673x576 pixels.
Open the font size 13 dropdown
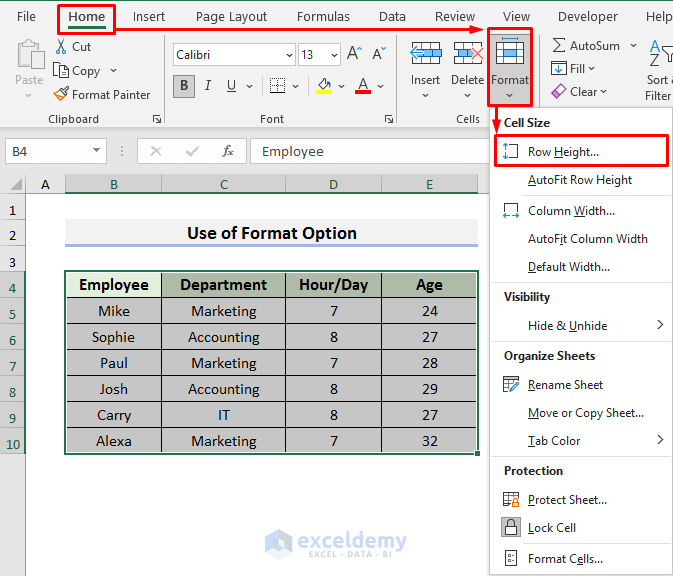(334, 55)
